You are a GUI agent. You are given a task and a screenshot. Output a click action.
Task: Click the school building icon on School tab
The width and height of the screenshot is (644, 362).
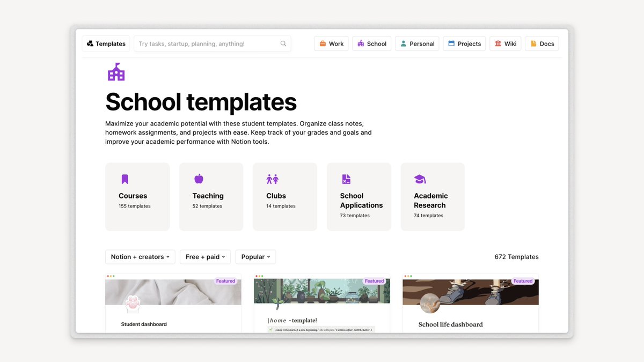point(361,44)
